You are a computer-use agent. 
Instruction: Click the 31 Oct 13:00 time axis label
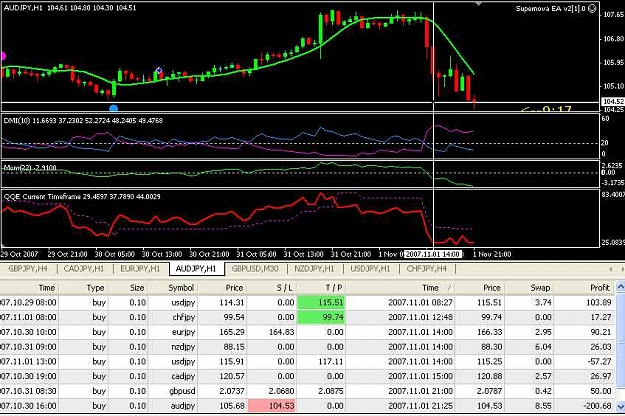(303, 254)
